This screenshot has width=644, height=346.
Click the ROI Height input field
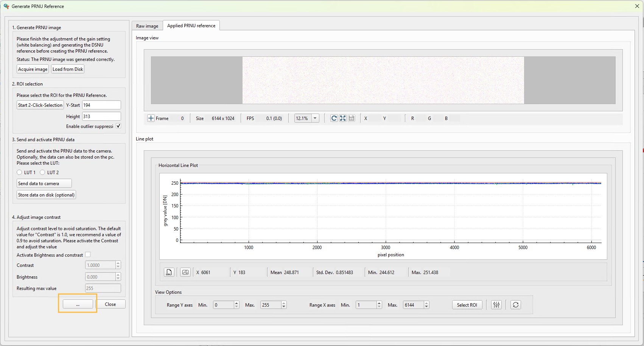101,116
